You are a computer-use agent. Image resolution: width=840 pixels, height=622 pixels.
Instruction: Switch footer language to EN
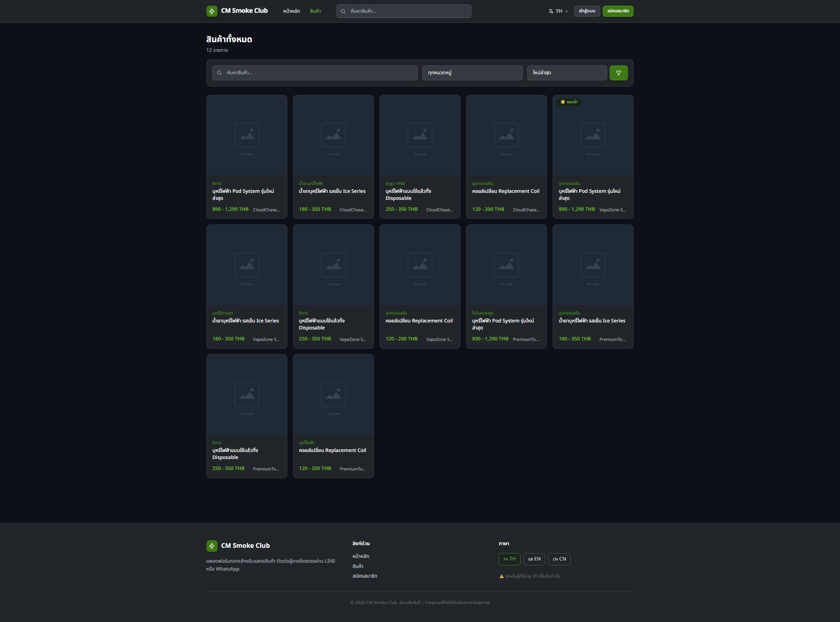pyautogui.click(x=534, y=559)
